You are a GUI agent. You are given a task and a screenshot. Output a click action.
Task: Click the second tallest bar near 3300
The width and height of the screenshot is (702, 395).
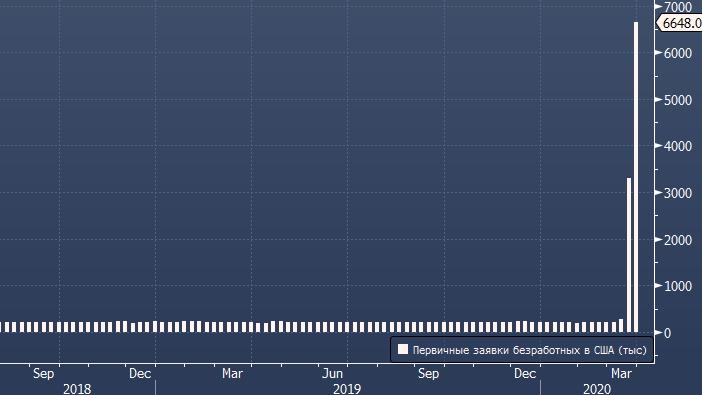[x=629, y=255]
